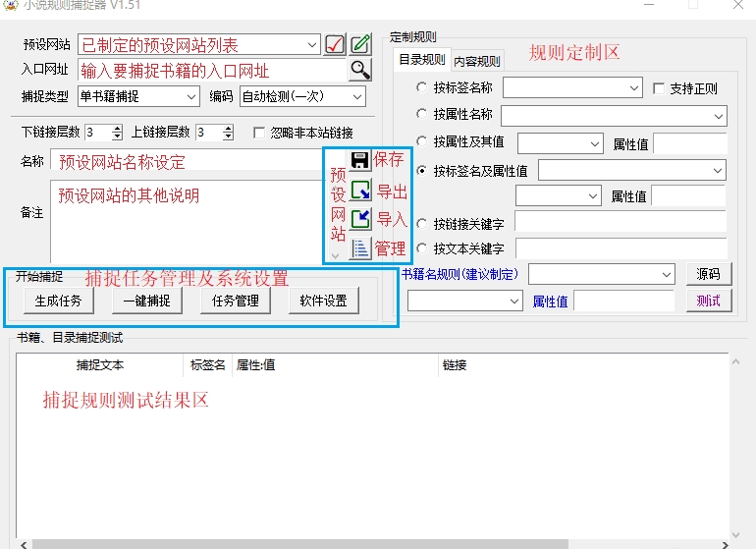Open the 编码 auto-detect dropdown
This screenshot has height=549, width=756.
pyautogui.click(x=357, y=96)
